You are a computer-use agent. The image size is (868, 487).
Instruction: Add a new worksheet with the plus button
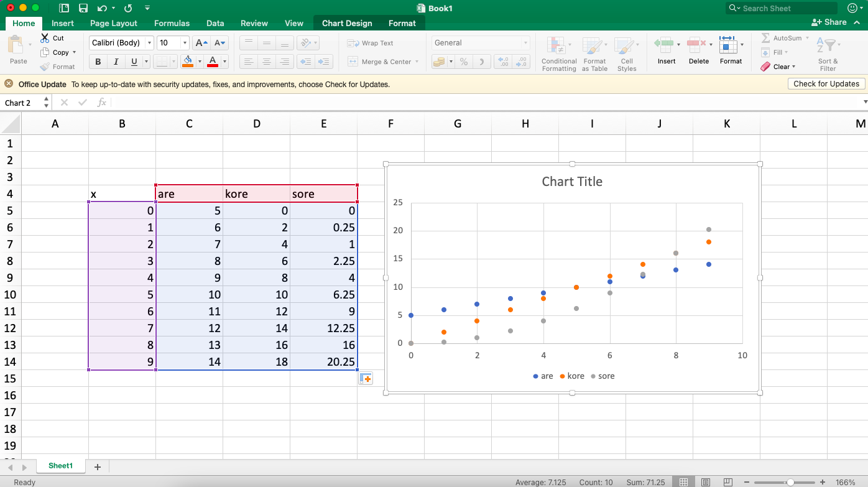pos(96,465)
